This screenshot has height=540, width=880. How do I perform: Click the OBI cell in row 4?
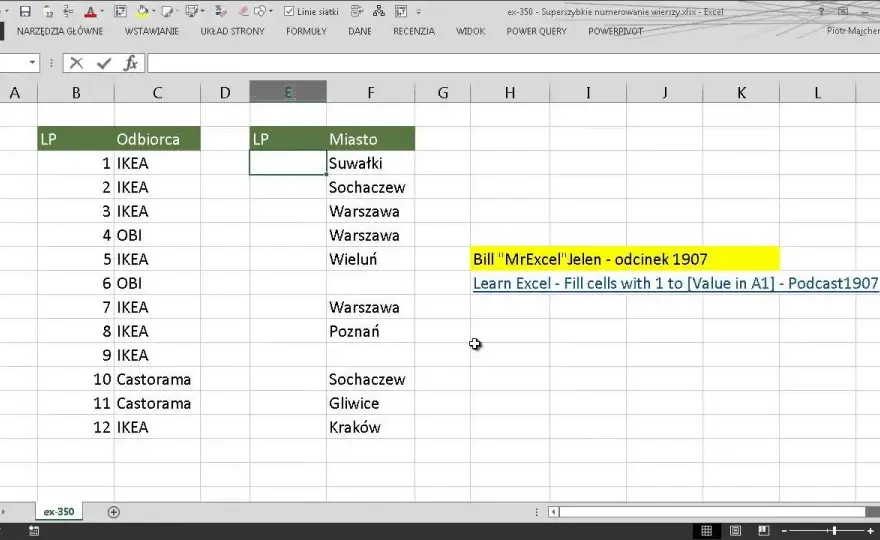pos(157,235)
